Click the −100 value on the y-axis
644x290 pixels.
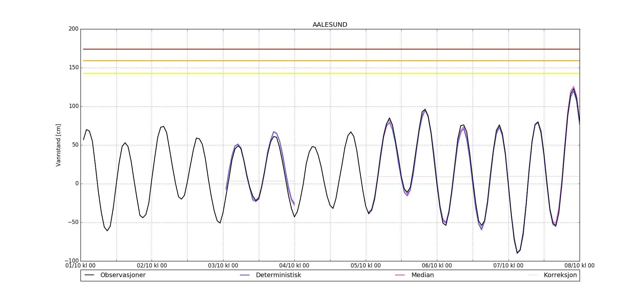(x=71, y=261)
